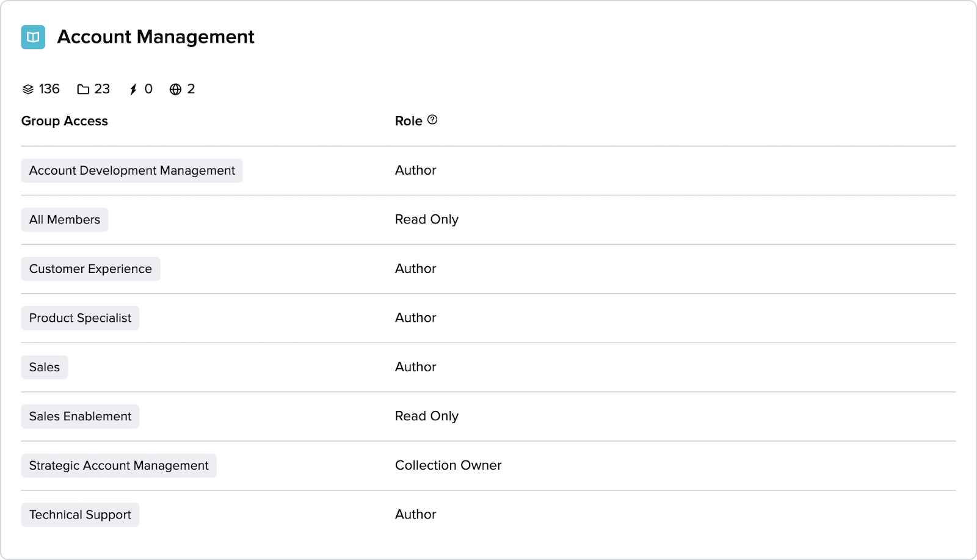Screen dimensions: 977x560
Task: Open the Strategic Account Management group tag
Action: tap(118, 466)
